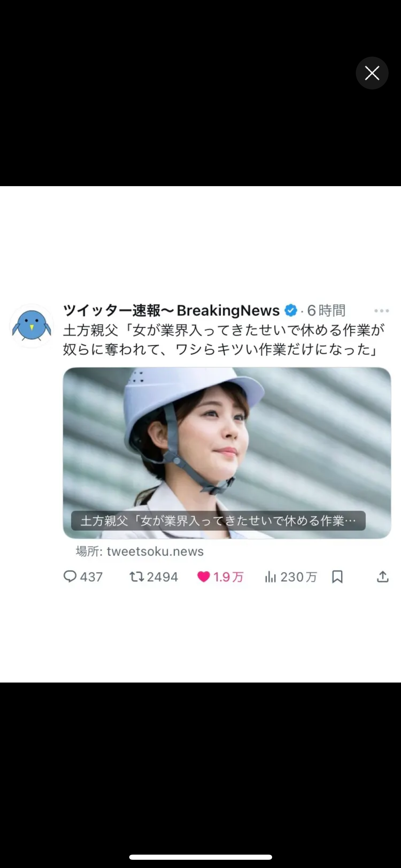401x868 pixels.
Task: Open the tweetsoku.news source link
Action: coord(140,551)
